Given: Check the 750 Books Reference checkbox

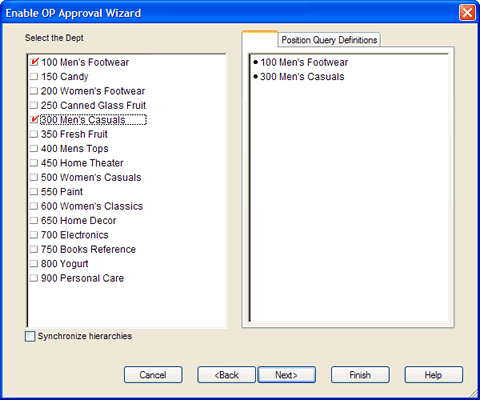Looking at the screenshot, I should pyautogui.click(x=34, y=249).
